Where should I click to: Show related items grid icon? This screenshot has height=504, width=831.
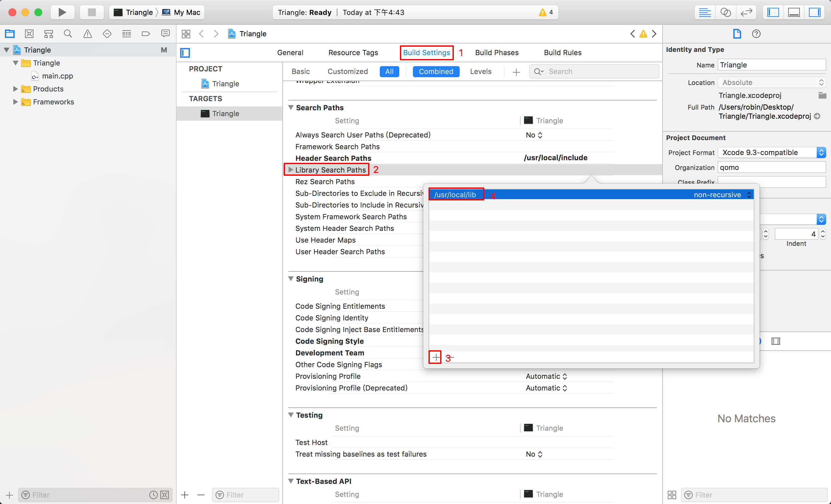tap(186, 34)
